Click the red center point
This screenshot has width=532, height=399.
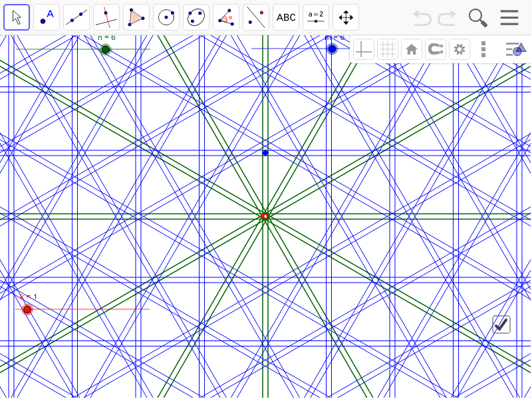click(x=265, y=217)
